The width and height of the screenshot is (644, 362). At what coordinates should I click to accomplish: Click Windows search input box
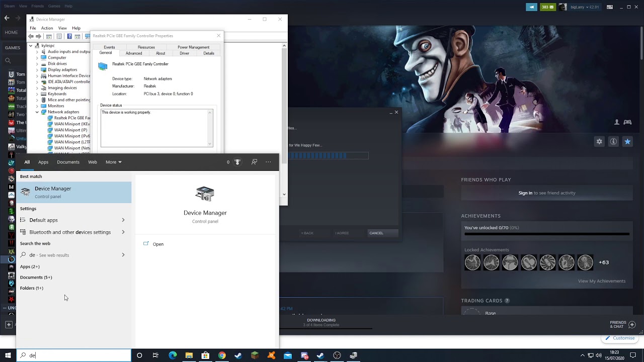(74, 355)
